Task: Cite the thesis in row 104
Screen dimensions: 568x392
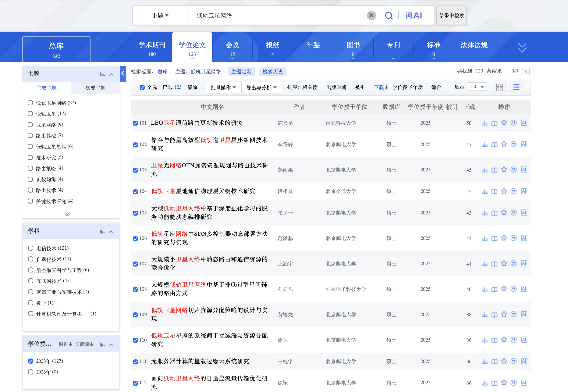Action: pyautogui.click(x=514, y=191)
